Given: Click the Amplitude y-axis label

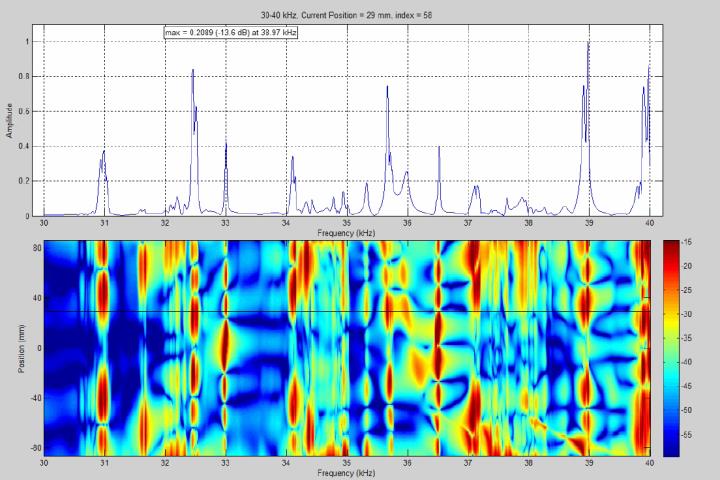Looking at the screenshot, I should 9,121.
